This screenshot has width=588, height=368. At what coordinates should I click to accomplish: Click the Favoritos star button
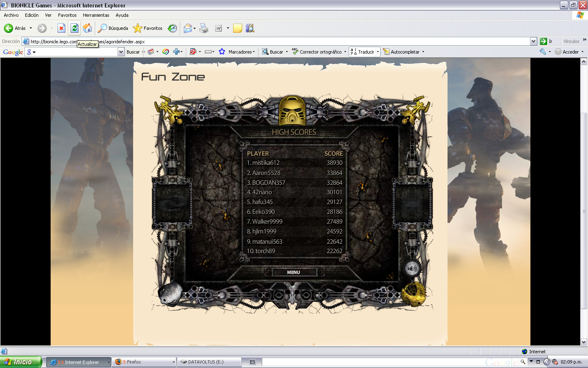(148, 28)
